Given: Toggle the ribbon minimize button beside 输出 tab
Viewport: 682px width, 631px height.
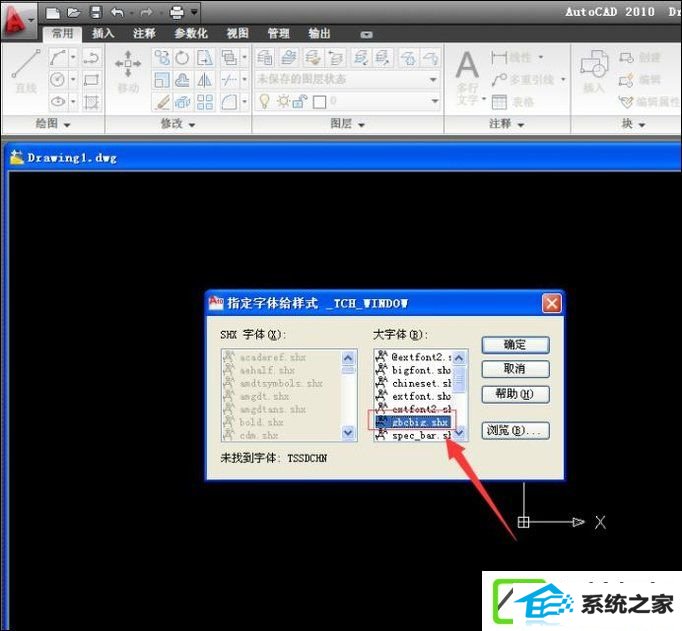Looking at the screenshot, I should coord(366,34).
